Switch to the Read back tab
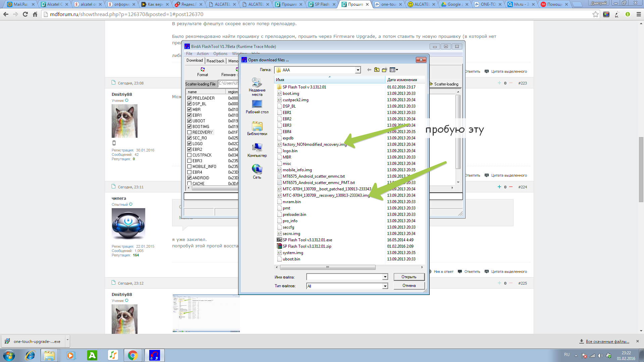Screen dimensions: 644x362 pyautogui.click(x=215, y=61)
